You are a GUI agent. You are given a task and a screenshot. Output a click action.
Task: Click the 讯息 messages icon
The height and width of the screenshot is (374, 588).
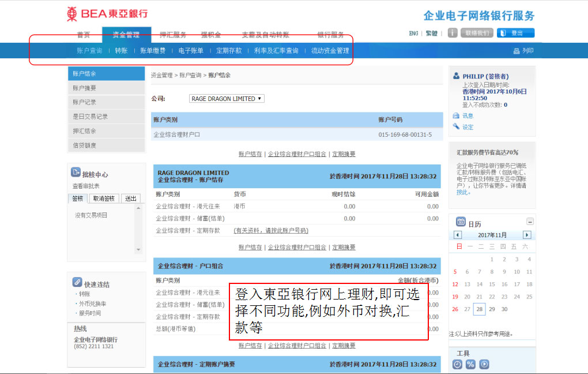(456, 115)
